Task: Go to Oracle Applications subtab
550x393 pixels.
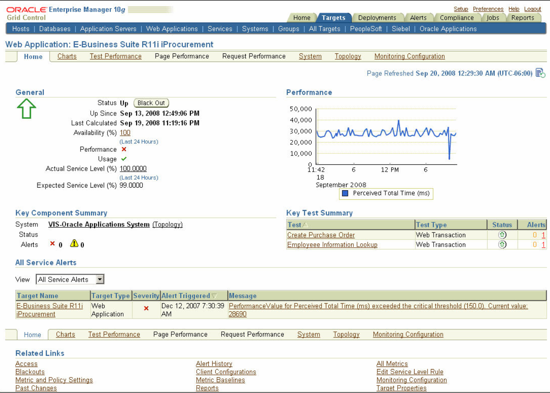Action: (x=448, y=29)
